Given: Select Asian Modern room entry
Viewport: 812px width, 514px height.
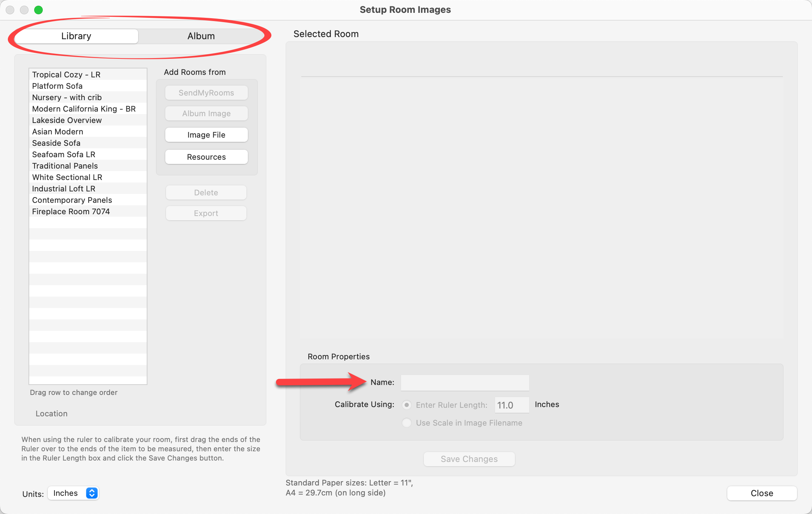Looking at the screenshot, I should coord(58,132).
